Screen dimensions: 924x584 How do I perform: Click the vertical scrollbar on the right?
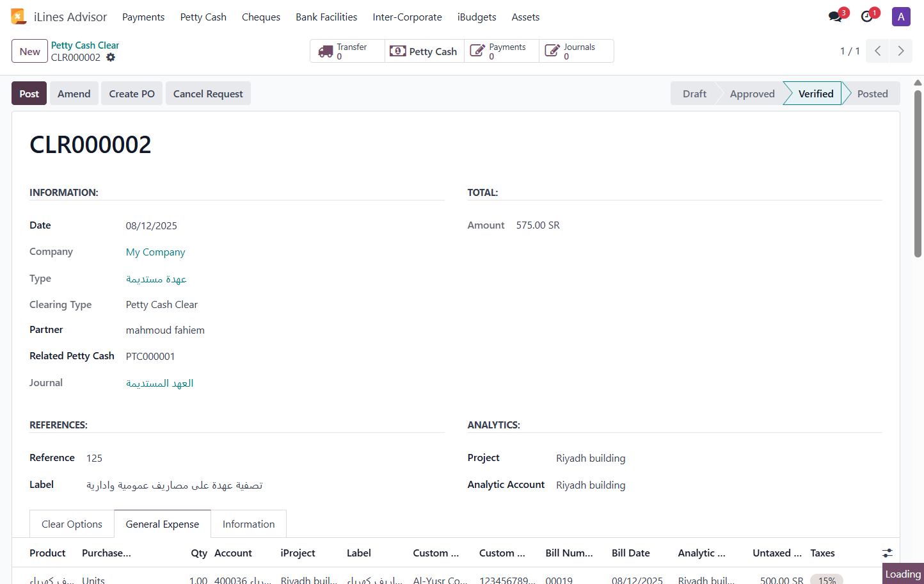point(918,173)
